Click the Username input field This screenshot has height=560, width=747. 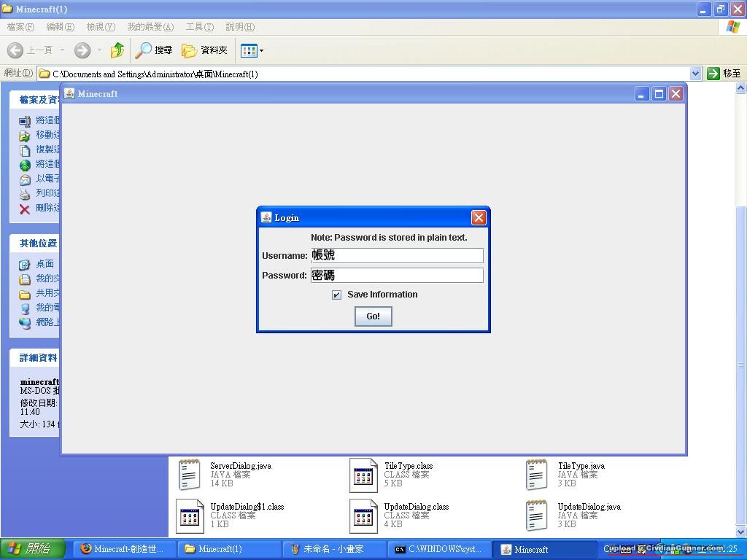coord(396,255)
